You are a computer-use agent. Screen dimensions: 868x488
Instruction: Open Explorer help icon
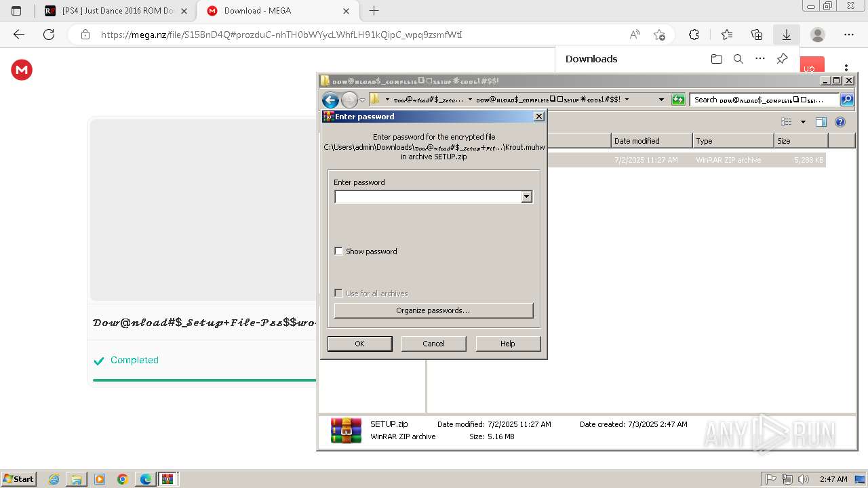point(840,122)
